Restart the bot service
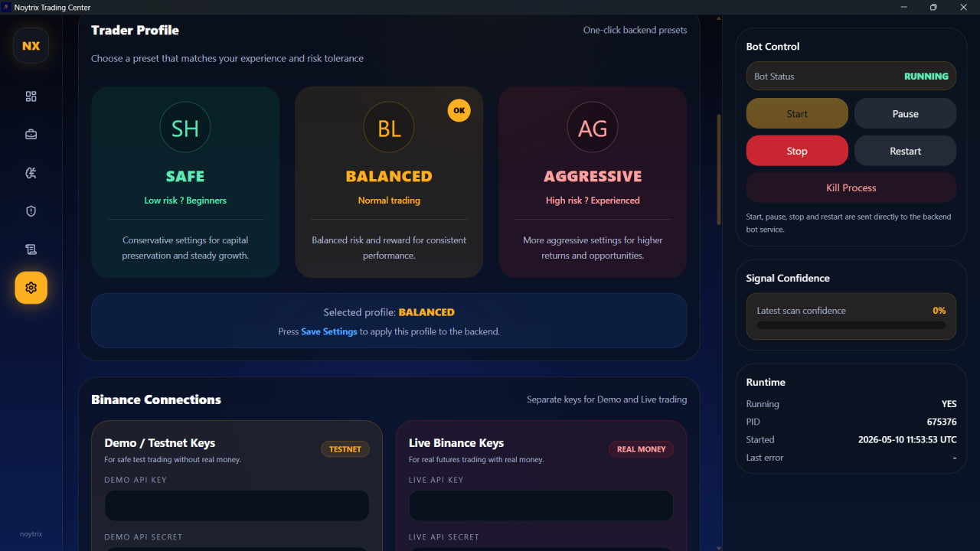The image size is (980, 551). click(905, 151)
